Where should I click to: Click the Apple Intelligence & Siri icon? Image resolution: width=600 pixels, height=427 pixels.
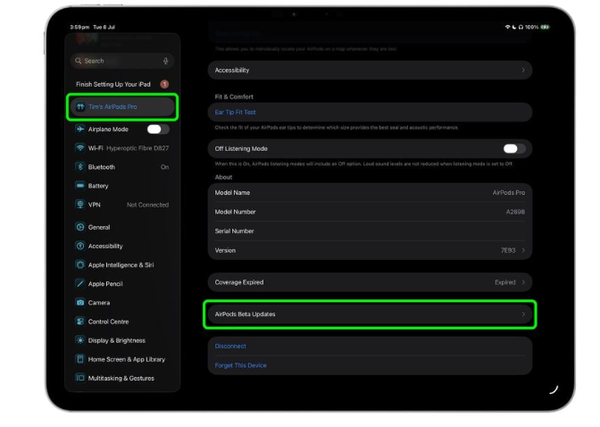point(80,265)
